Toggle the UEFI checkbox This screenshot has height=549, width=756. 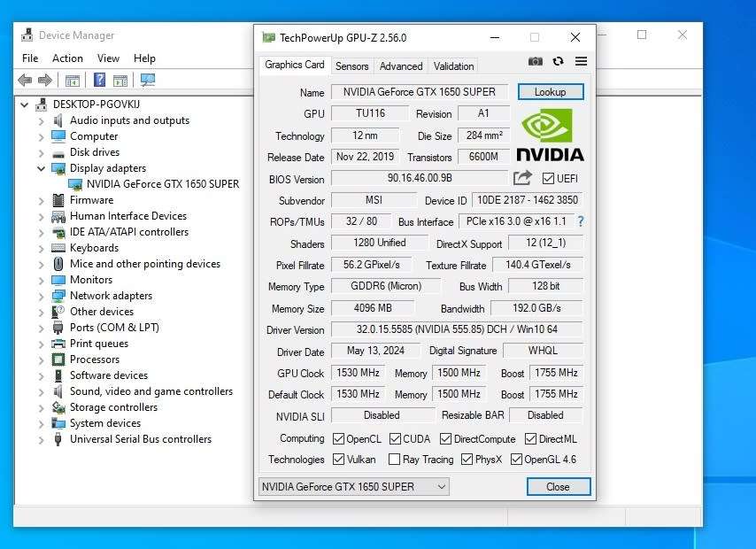tap(548, 179)
